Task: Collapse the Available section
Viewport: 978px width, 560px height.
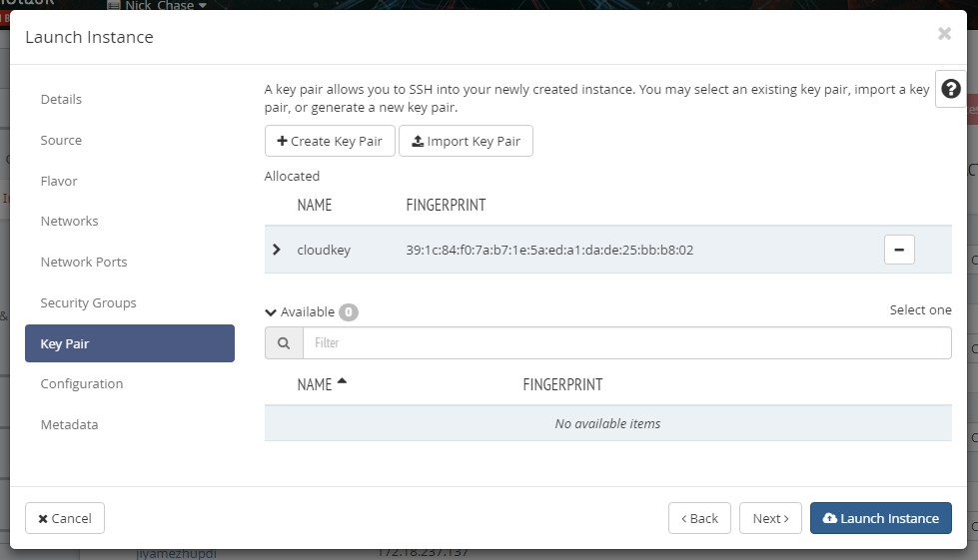Action: 271,312
